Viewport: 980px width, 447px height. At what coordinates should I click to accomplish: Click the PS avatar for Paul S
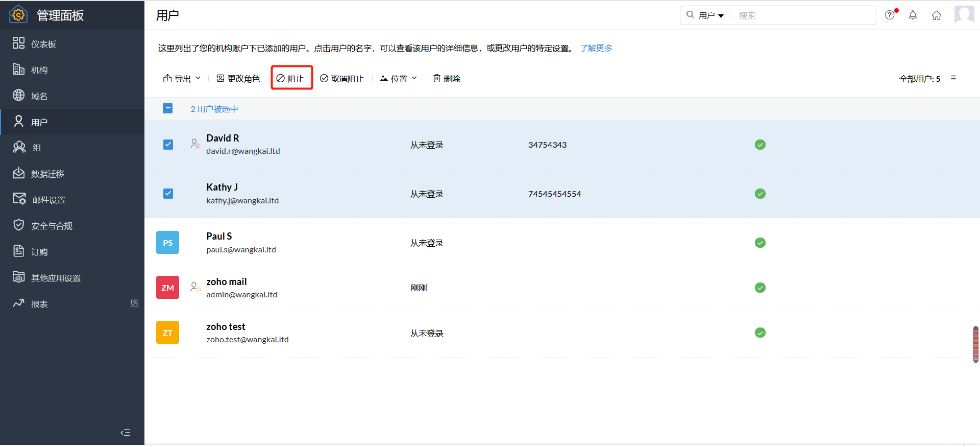[167, 243]
